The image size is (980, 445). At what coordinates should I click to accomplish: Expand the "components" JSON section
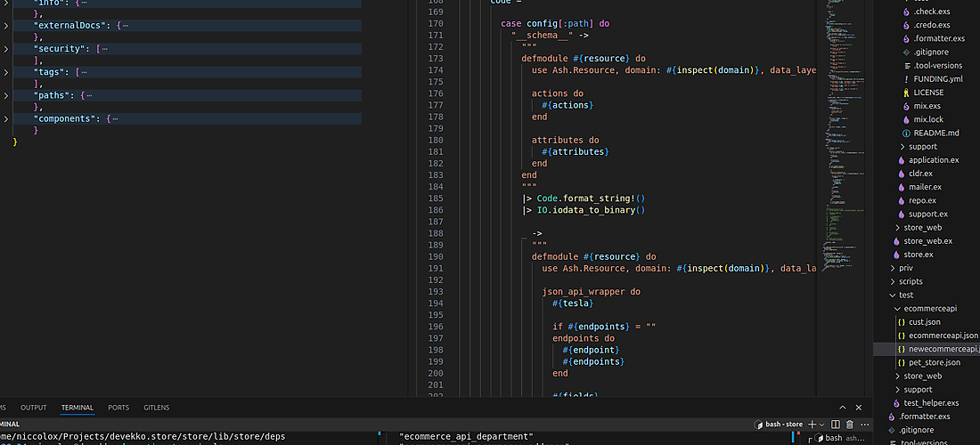[x=5, y=118]
